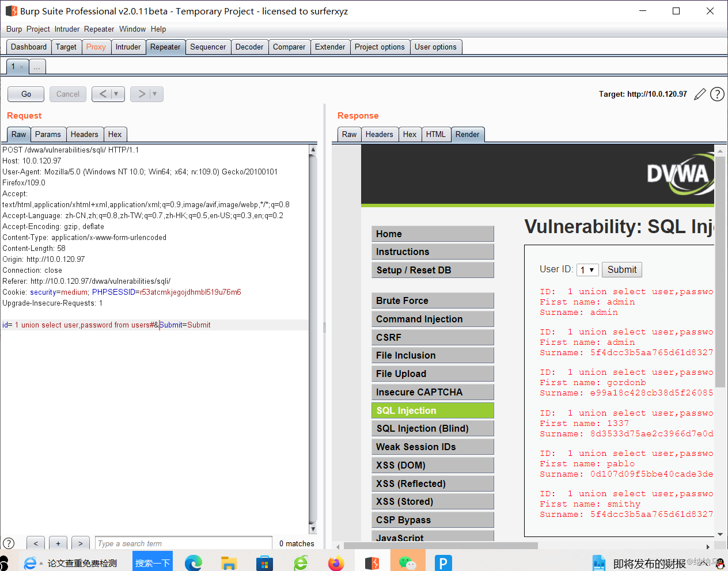Select the request Hex tab
The height and width of the screenshot is (571, 728).
coord(115,134)
